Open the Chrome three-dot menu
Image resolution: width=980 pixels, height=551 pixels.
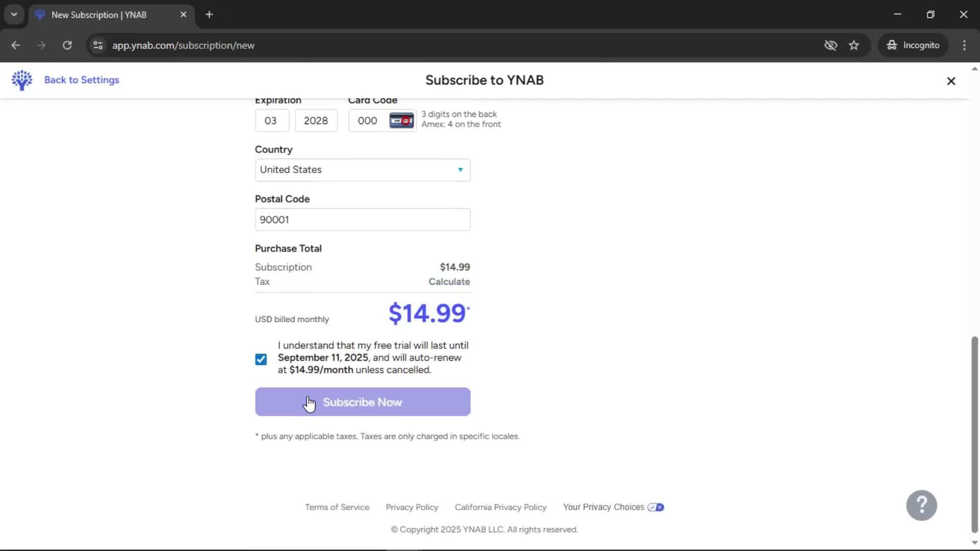tap(964, 45)
